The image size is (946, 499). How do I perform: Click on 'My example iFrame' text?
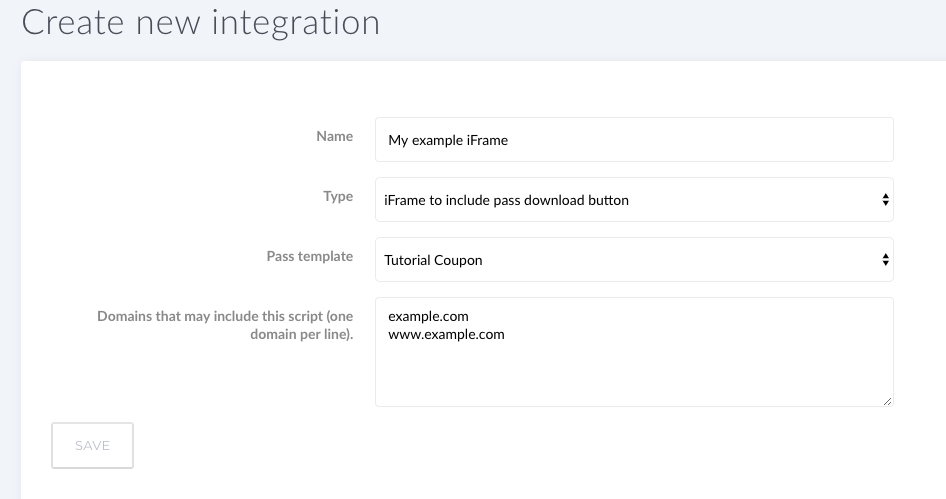[x=448, y=140]
